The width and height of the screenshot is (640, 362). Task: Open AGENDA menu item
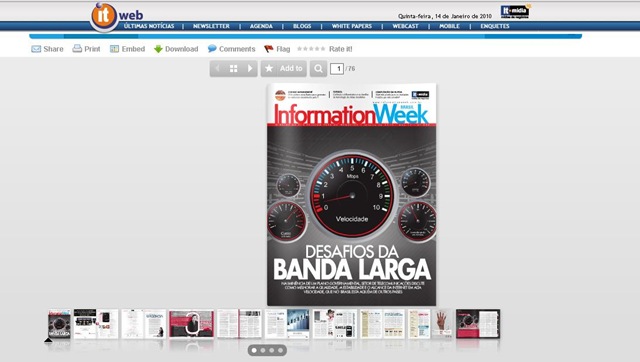pyautogui.click(x=261, y=26)
